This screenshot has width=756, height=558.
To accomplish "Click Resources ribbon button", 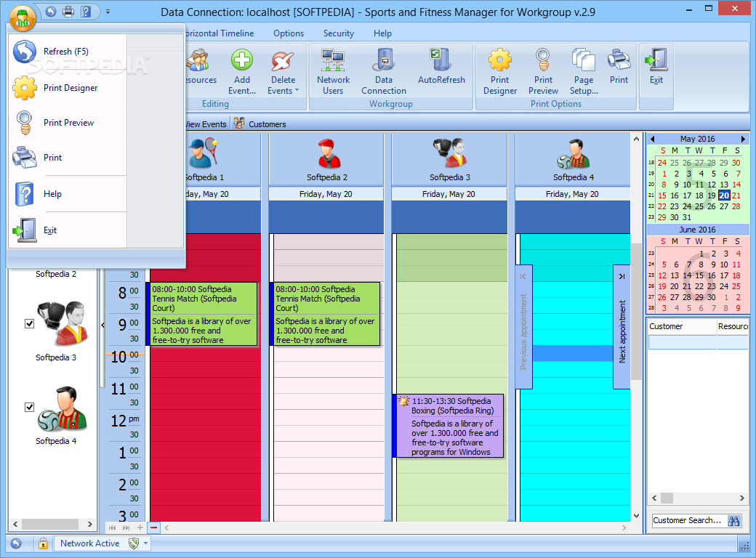I will tap(201, 68).
